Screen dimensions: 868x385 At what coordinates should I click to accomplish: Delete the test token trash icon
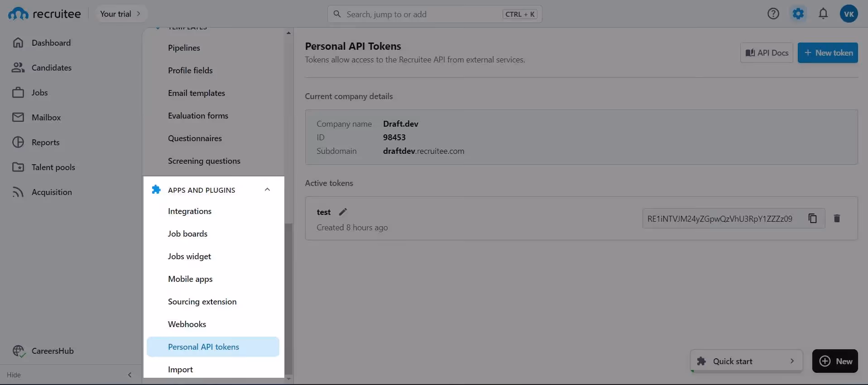(837, 219)
